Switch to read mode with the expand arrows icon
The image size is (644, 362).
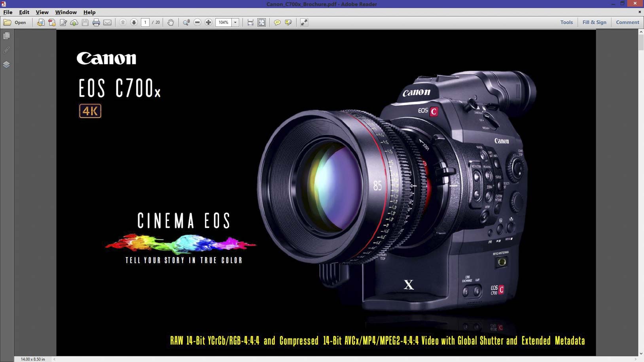click(304, 23)
